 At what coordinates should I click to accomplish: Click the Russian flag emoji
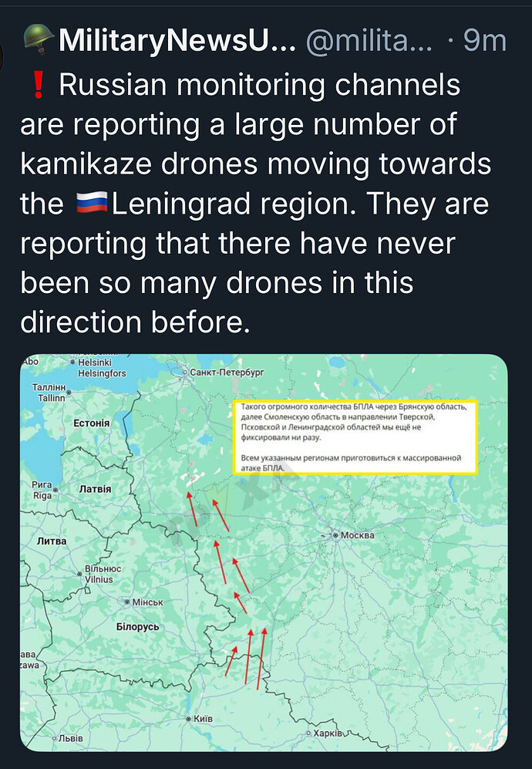(x=93, y=204)
